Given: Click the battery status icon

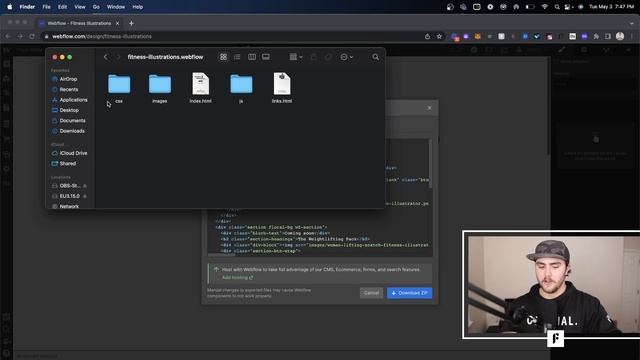Looking at the screenshot, I should pyautogui.click(x=530, y=7).
